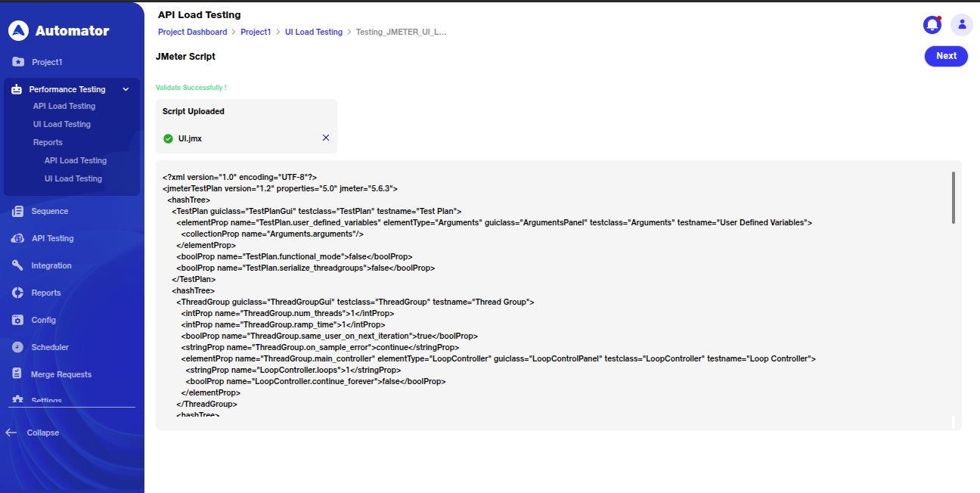This screenshot has height=493, width=980.
Task: Click the Merge Requests clipboard icon
Action: click(x=18, y=374)
